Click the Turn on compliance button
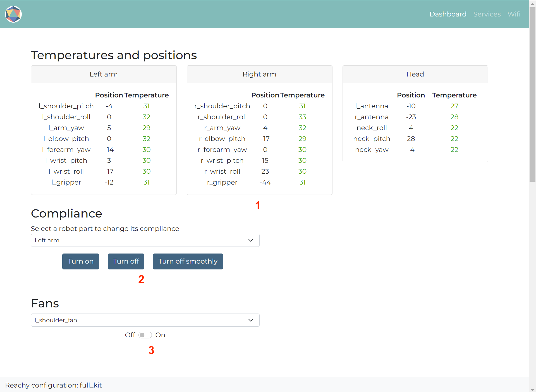The width and height of the screenshot is (536, 392). click(80, 261)
